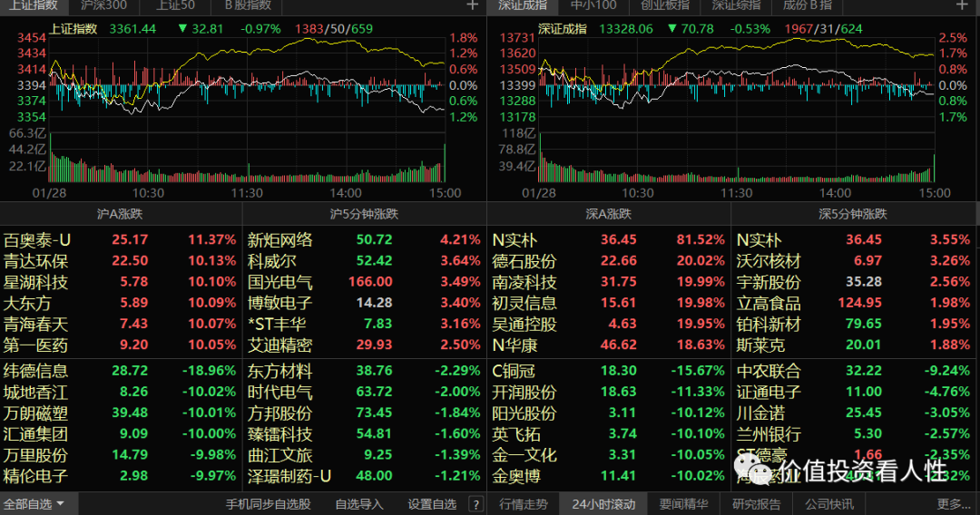Add a new index tab in left chart panel
Screen dimensions: 980x515
(x=473, y=5)
